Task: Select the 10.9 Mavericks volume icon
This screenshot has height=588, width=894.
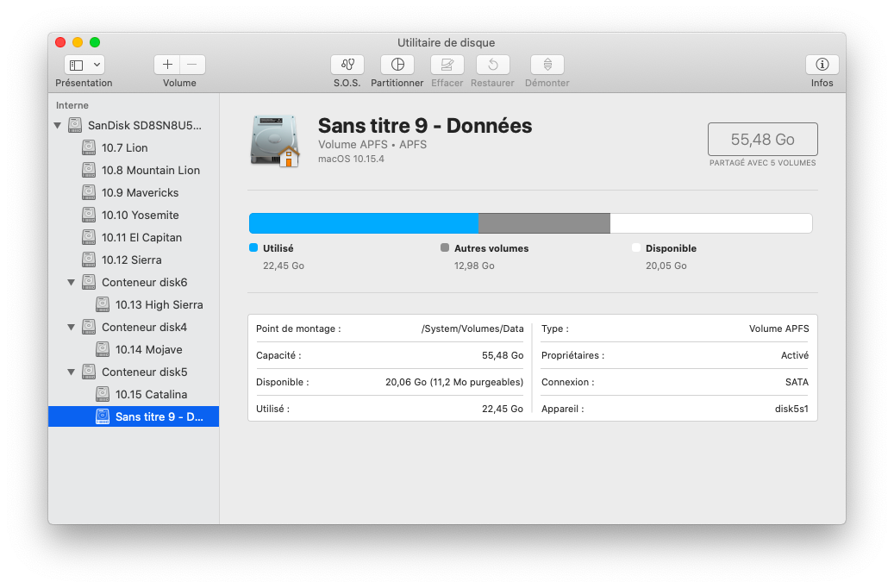Action: (89, 192)
